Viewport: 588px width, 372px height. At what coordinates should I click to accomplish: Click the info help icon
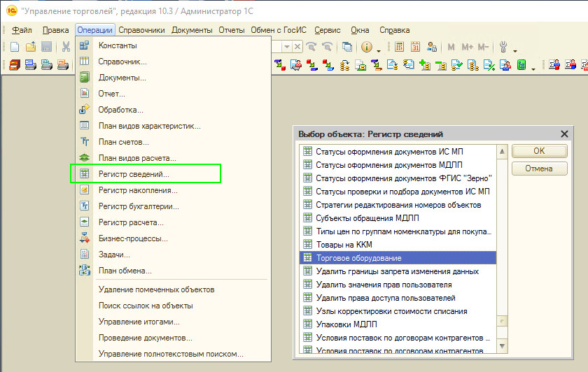367,47
